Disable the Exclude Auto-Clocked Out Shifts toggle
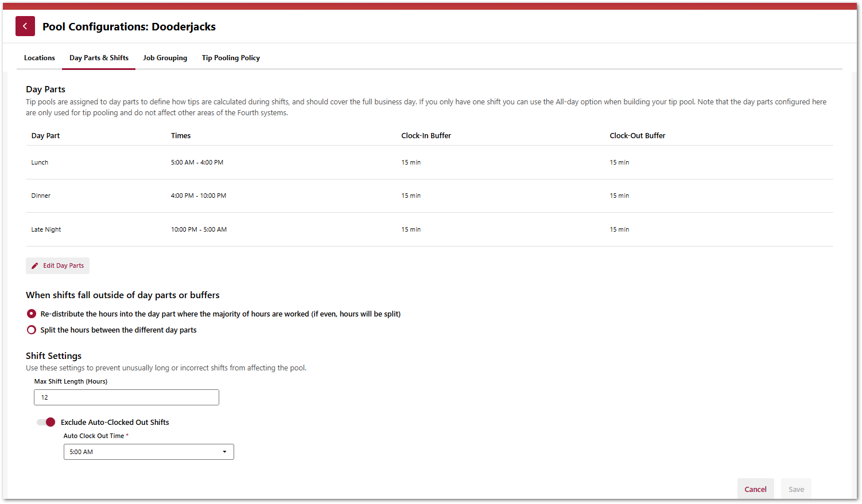Viewport: 862px width, 504px height. (46, 423)
